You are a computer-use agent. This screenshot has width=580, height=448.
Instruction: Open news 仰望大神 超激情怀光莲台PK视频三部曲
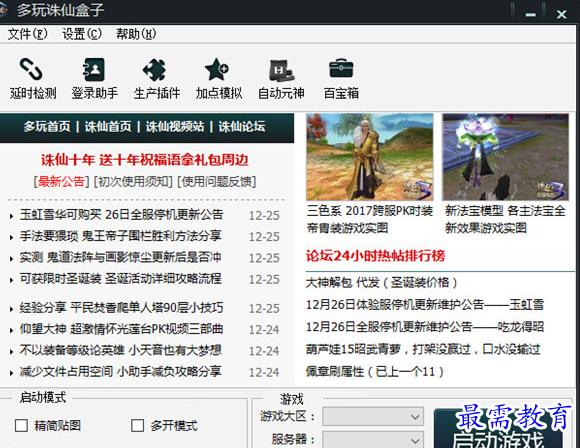122,329
